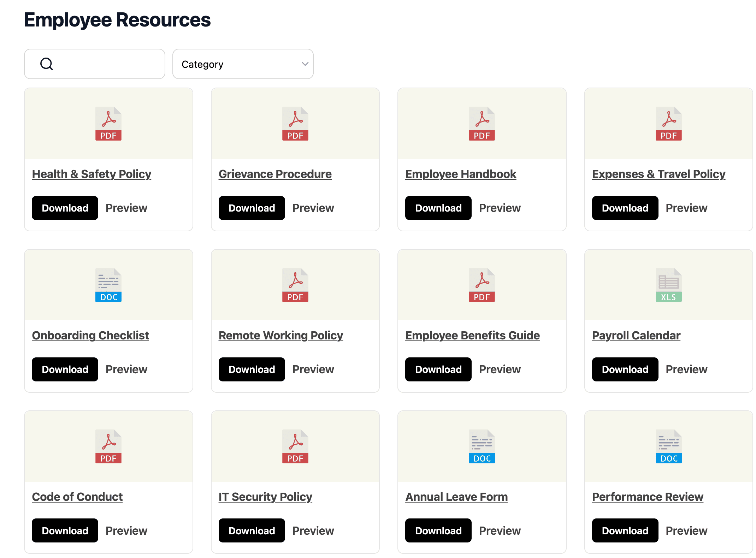The height and width of the screenshot is (558, 756).
Task: Preview the Payroll Calendar
Action: coord(687,369)
